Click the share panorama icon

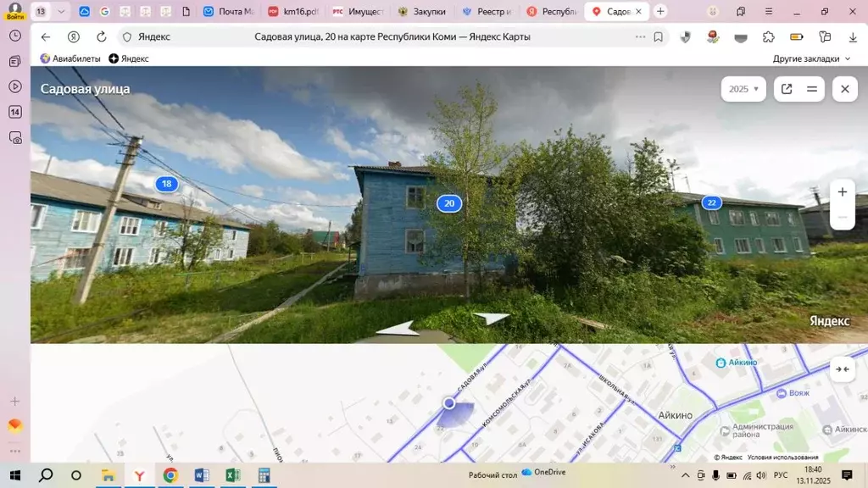pyautogui.click(x=787, y=89)
